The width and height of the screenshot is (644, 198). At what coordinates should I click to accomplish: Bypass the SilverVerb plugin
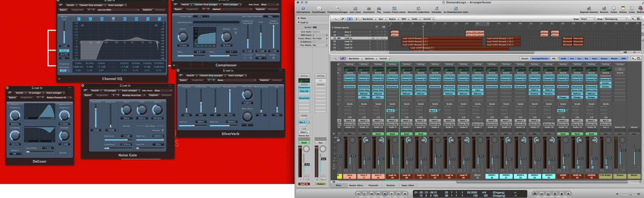(183, 80)
